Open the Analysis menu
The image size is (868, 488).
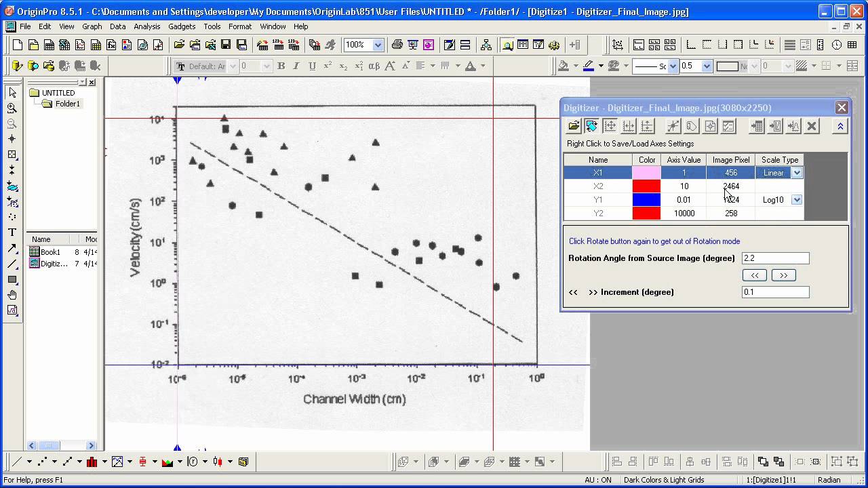[147, 26]
